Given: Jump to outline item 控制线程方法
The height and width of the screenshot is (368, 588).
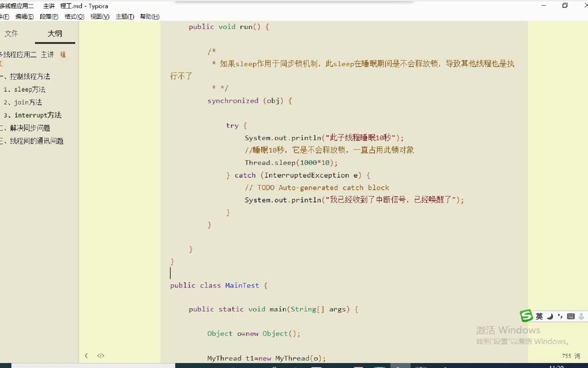Looking at the screenshot, I should (x=25, y=76).
